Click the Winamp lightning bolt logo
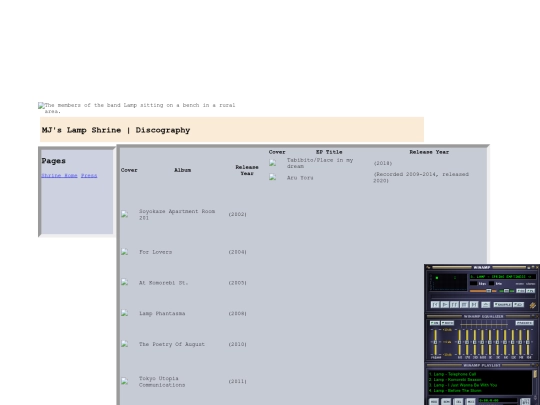The height and width of the screenshot is (405, 540). click(x=533, y=305)
